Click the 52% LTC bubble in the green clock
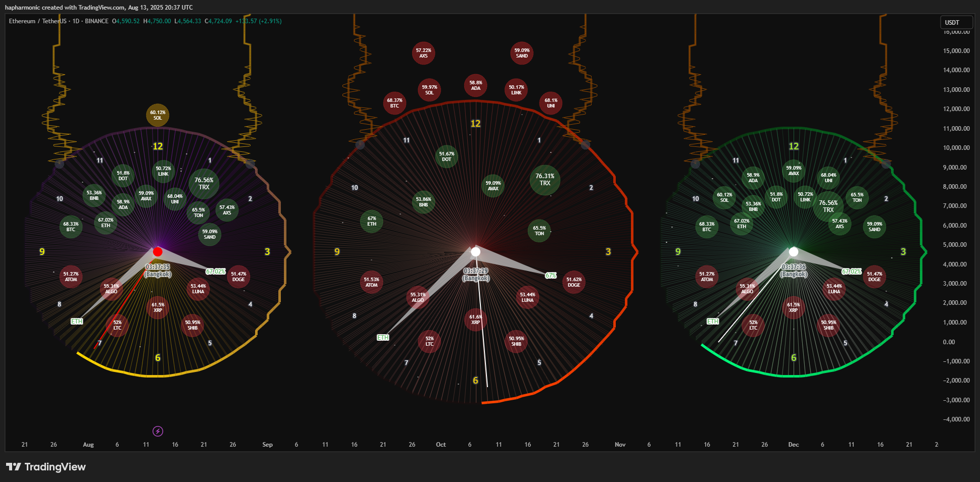Viewport: 980px width, 482px height. click(753, 325)
